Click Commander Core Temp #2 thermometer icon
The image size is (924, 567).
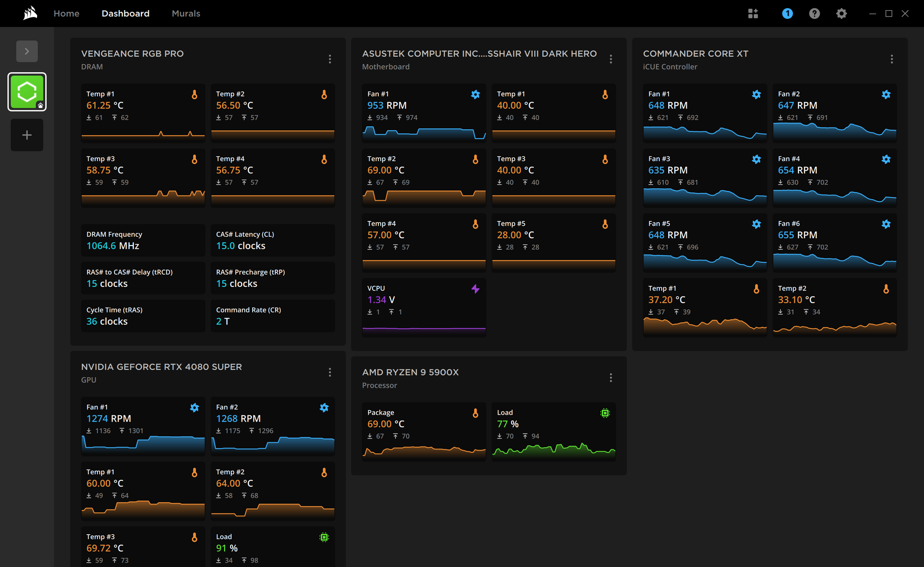pyautogui.click(x=886, y=289)
